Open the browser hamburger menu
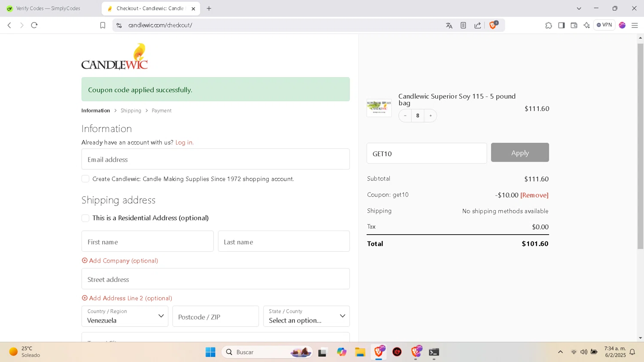 [x=635, y=25]
